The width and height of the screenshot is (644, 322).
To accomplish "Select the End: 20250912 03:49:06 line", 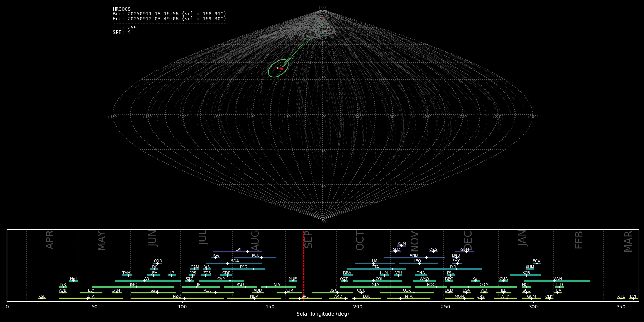I will (x=170, y=19).
